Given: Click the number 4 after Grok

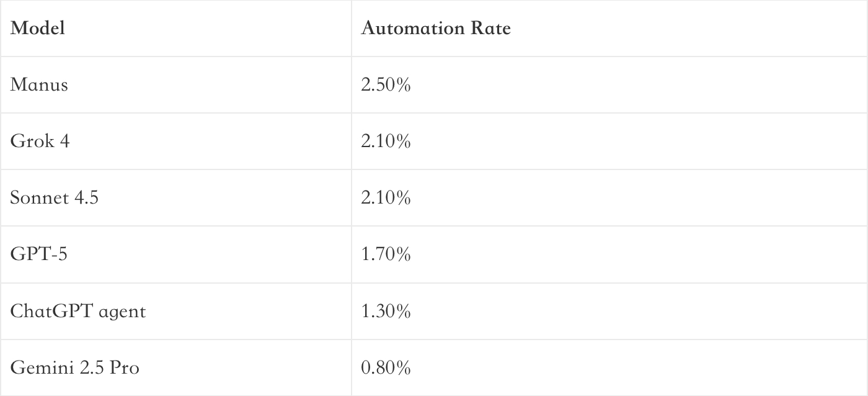Looking at the screenshot, I should (x=64, y=142).
